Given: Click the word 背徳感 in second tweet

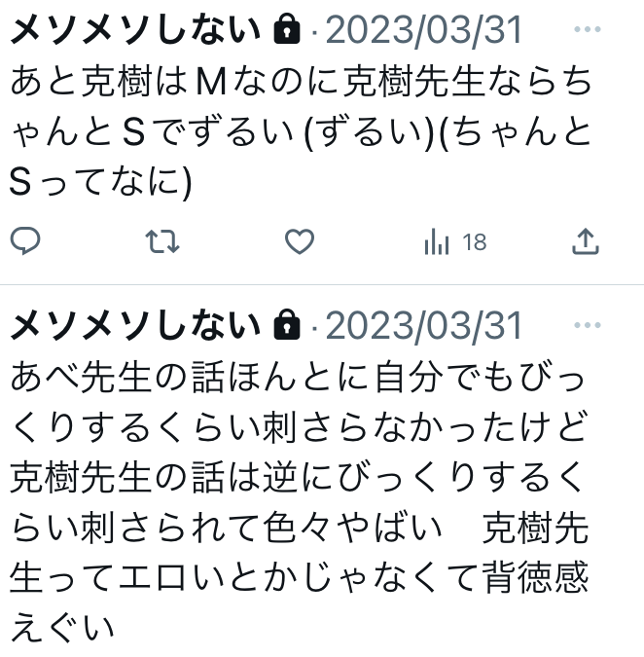Looking at the screenshot, I should (x=535, y=578).
